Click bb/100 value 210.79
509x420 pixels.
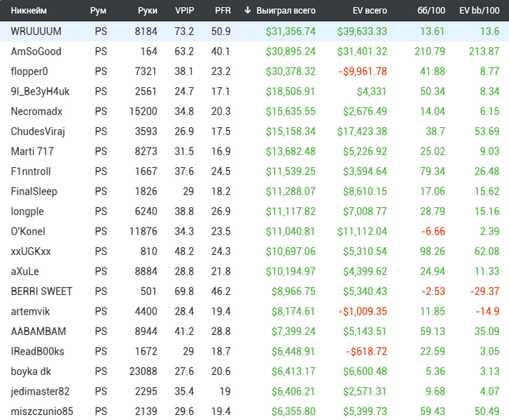(430, 52)
